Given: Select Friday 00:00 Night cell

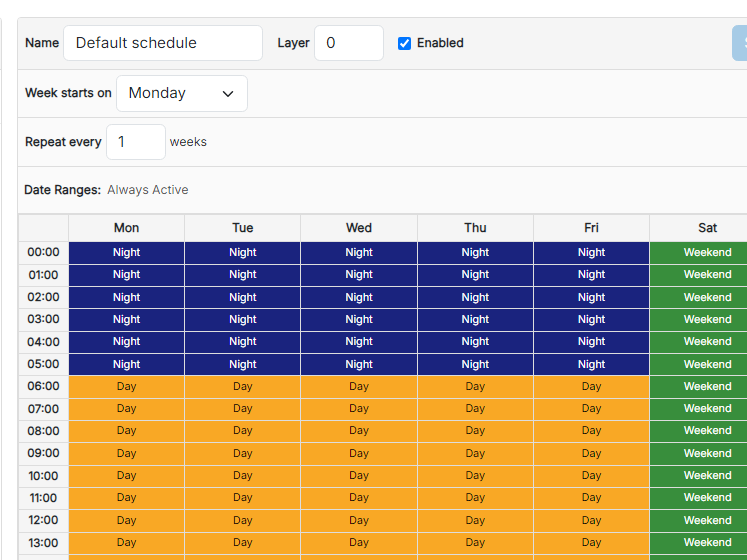Looking at the screenshot, I should (591, 253).
